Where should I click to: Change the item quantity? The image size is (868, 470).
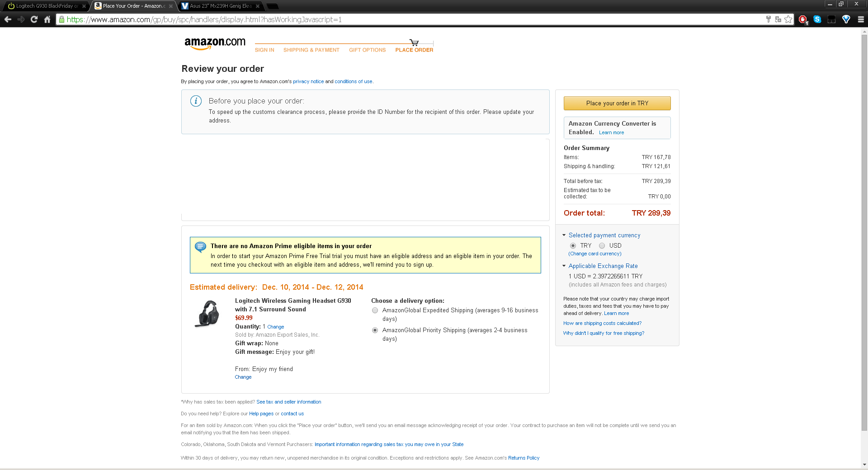click(275, 327)
